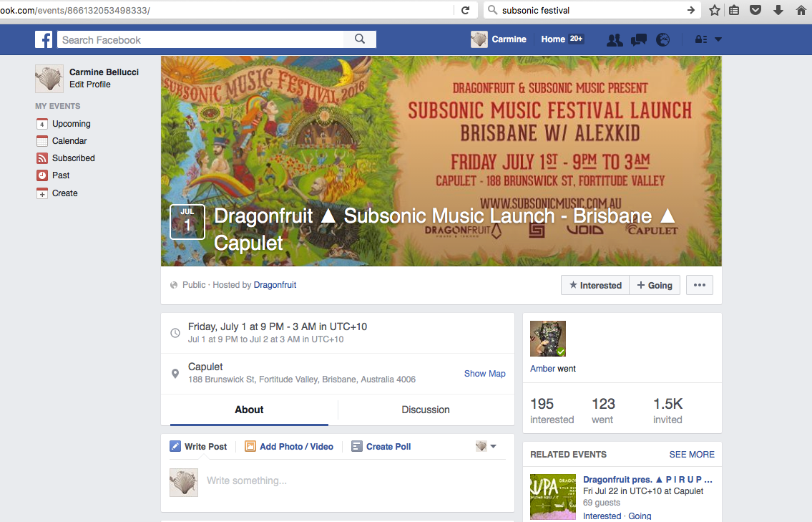Open Carmine Bellucci profile name in sidebar
The height and width of the screenshot is (522, 812).
coord(104,72)
